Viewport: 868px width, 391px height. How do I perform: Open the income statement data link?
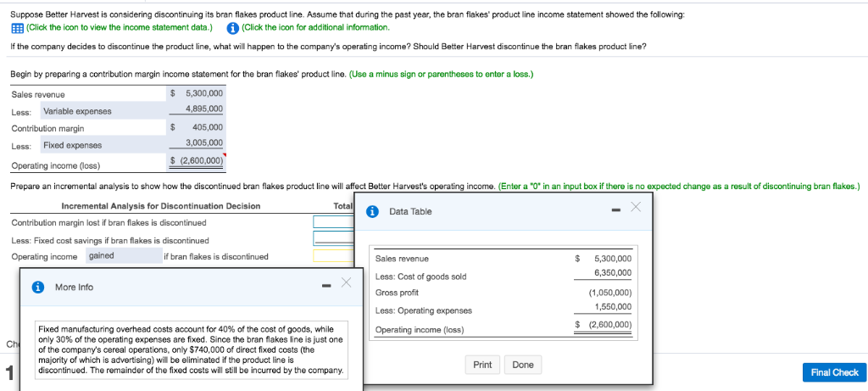pyautogui.click(x=119, y=27)
